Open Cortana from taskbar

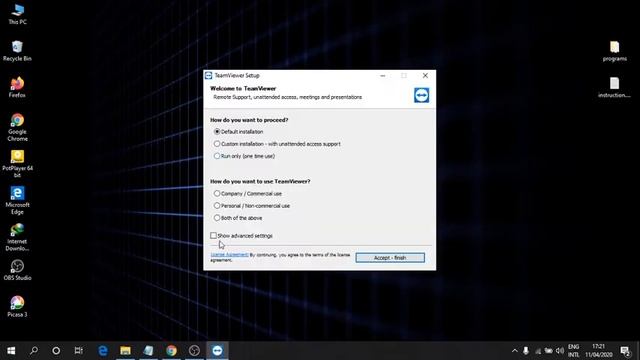56,350
